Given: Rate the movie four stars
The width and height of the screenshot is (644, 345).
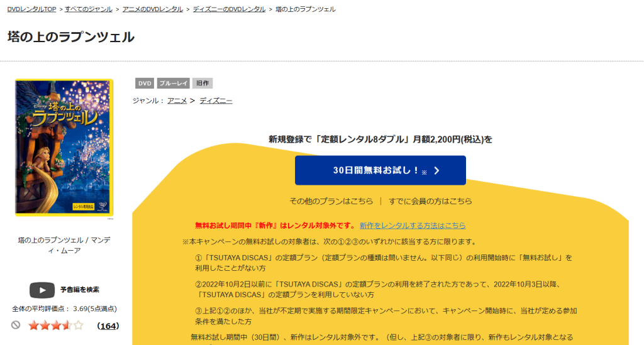Looking at the screenshot, I should pos(67,326).
